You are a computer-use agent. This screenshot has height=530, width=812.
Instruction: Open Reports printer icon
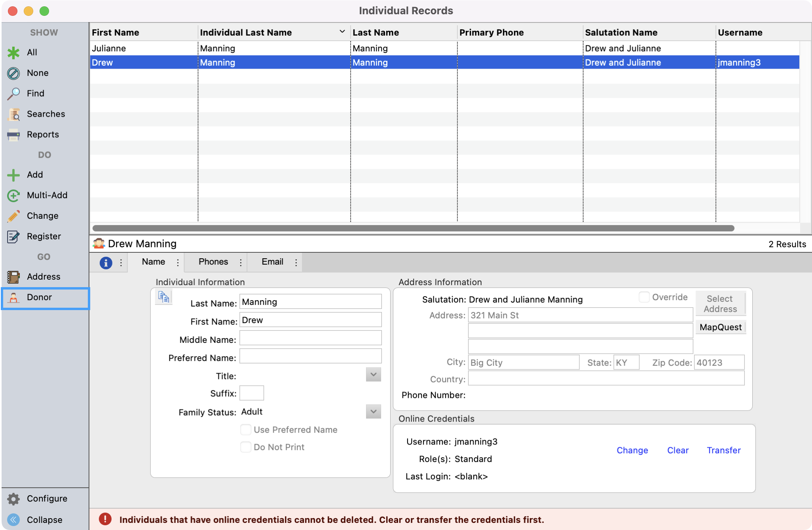[x=13, y=135]
